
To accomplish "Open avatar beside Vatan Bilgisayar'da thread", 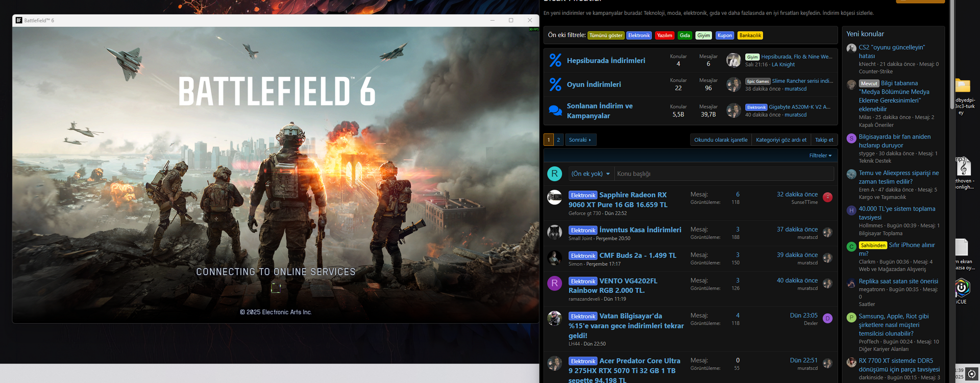I will tap(555, 319).
